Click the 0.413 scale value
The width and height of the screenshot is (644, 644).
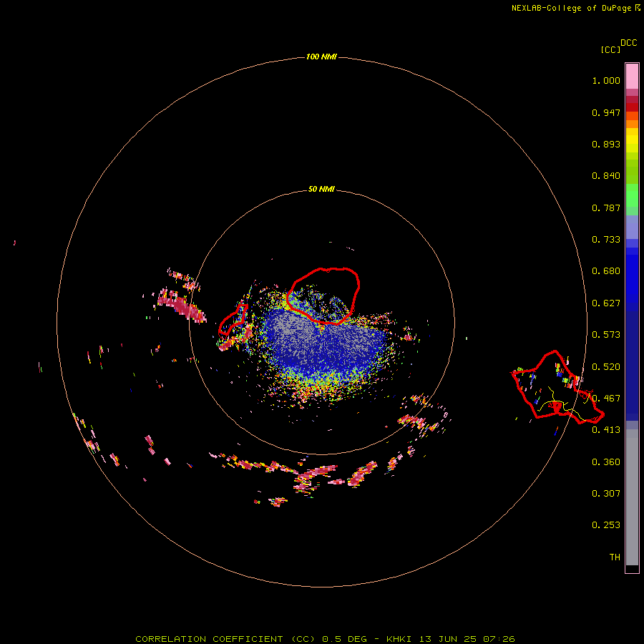[606, 430]
